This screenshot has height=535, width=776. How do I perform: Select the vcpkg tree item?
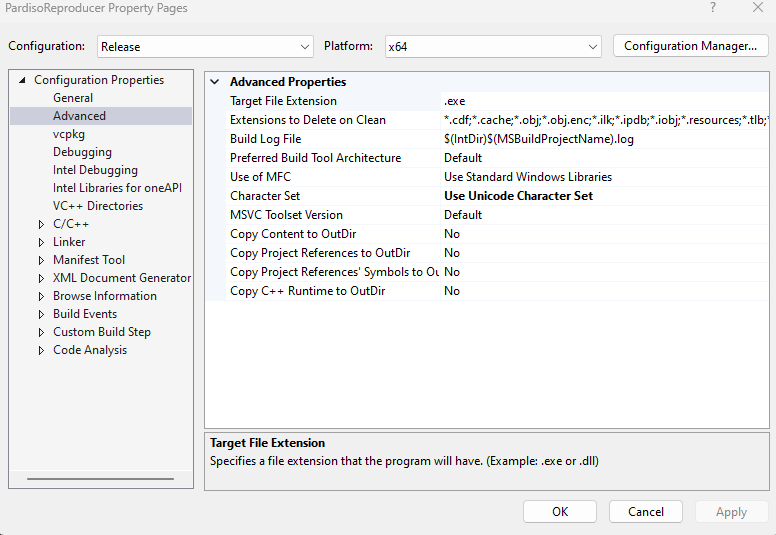69,134
